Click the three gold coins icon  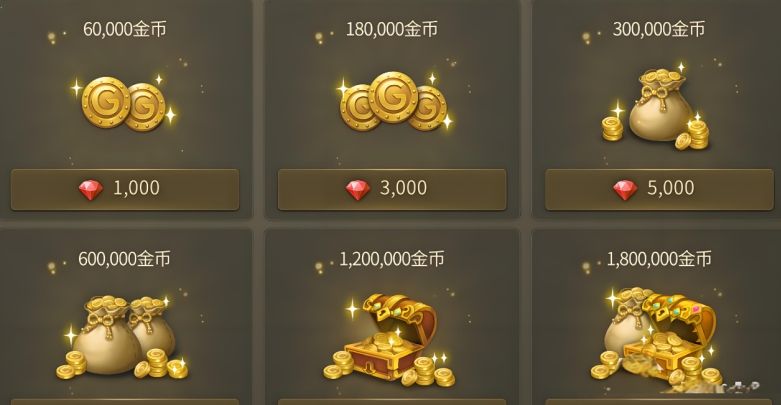tap(393, 102)
